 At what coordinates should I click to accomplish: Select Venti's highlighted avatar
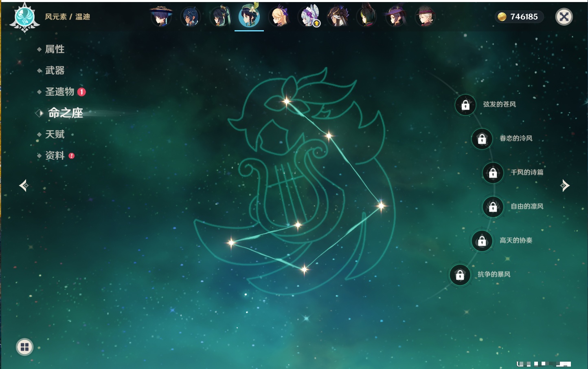[x=249, y=16]
